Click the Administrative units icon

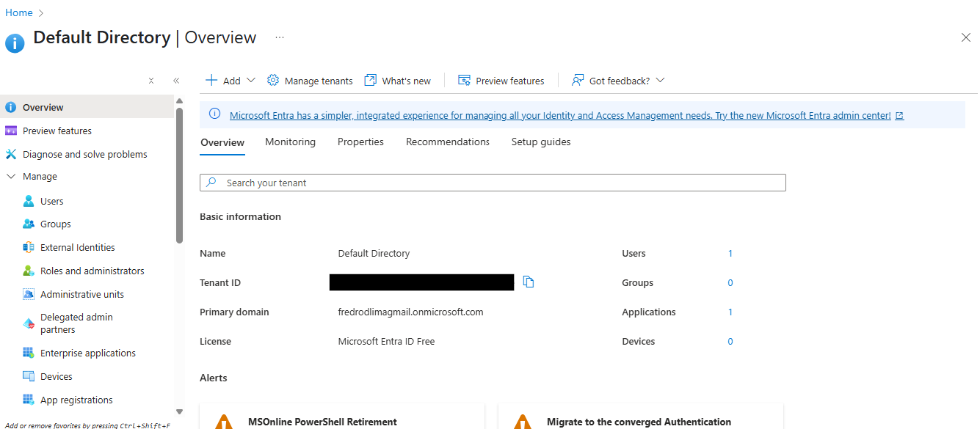(29, 294)
